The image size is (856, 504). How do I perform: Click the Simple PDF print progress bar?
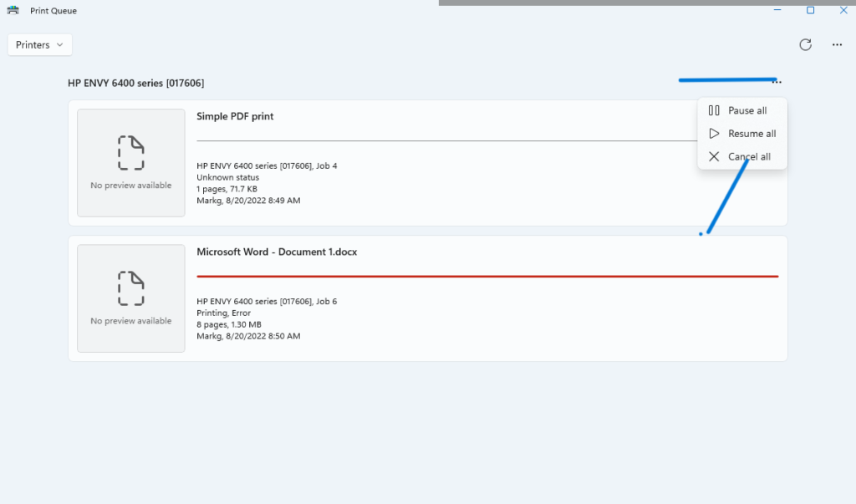pyautogui.click(x=447, y=141)
